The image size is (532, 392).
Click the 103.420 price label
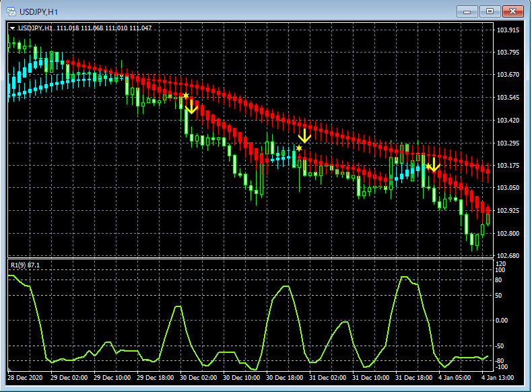coord(508,121)
